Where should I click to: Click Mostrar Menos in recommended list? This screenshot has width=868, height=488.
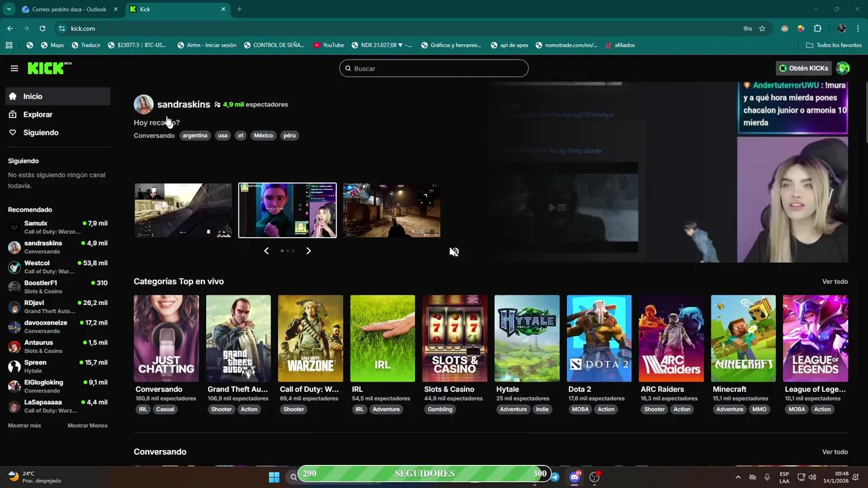coord(87,426)
